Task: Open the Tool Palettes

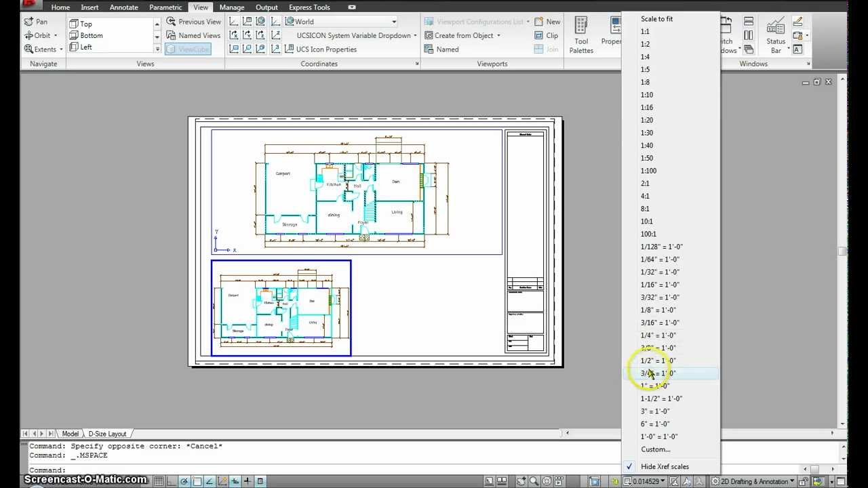Action: pyautogui.click(x=581, y=35)
